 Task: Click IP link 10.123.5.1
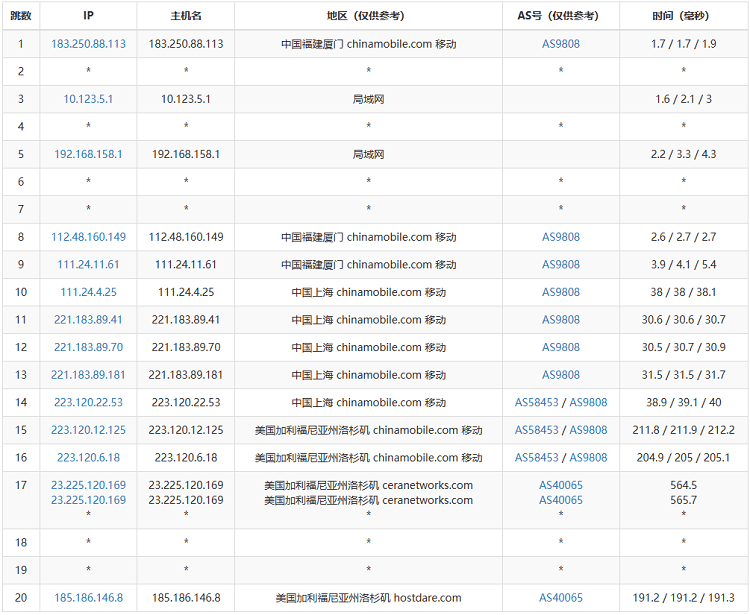tap(88, 99)
